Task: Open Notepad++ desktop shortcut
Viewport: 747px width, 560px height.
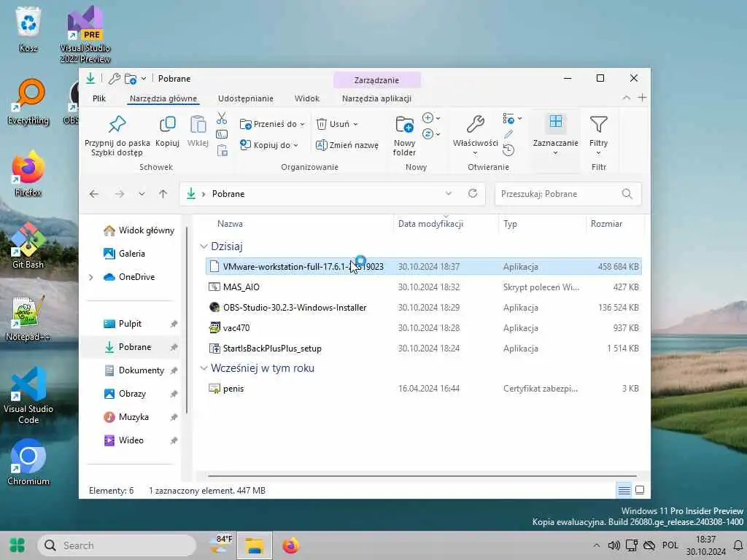Action: (28, 318)
